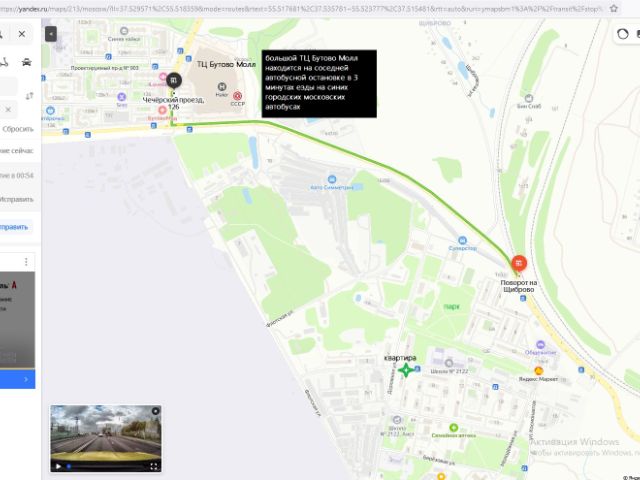Click the browser address bar URL
640x480 pixels.
pyautogui.click(x=302, y=8)
